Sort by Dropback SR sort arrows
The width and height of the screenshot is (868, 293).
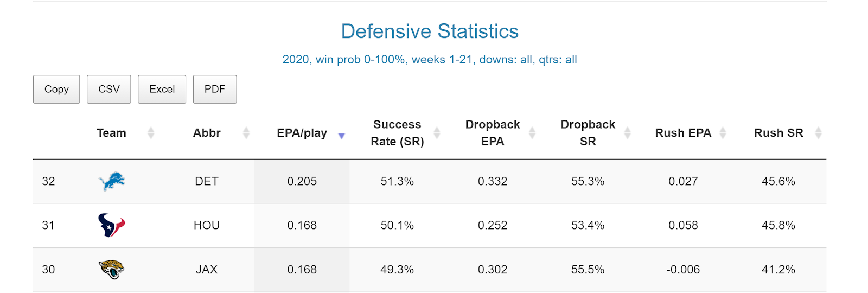tap(628, 133)
